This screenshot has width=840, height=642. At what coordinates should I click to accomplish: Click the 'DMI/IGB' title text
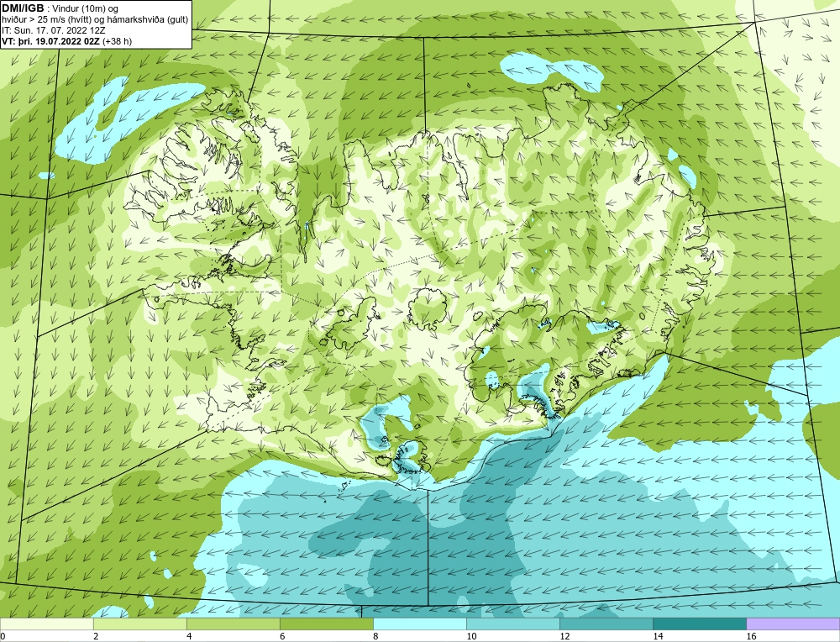point(23,8)
